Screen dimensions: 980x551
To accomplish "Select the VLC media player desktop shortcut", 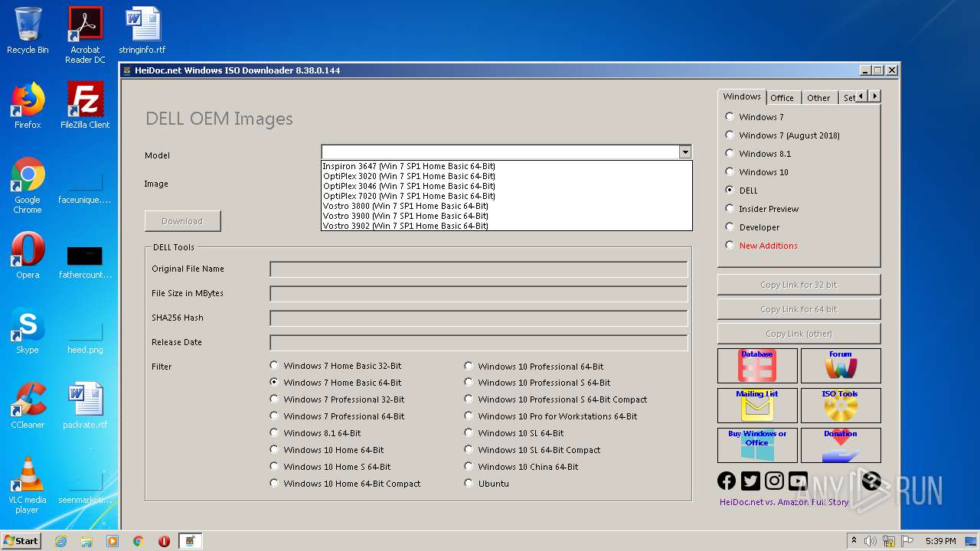I will 28,485.
